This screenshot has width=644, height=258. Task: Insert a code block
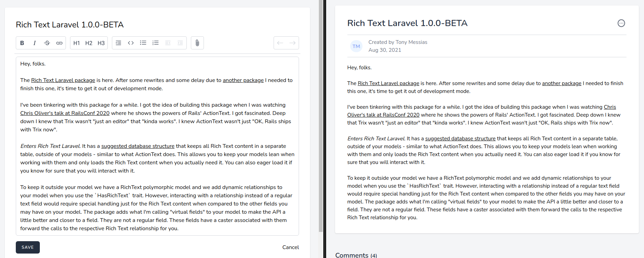(x=131, y=43)
